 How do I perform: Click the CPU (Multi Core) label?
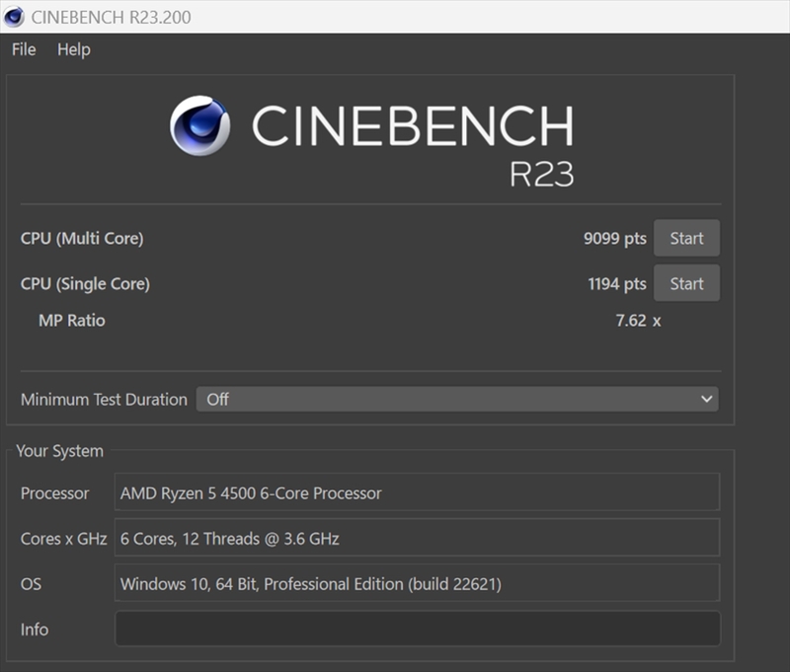82,239
